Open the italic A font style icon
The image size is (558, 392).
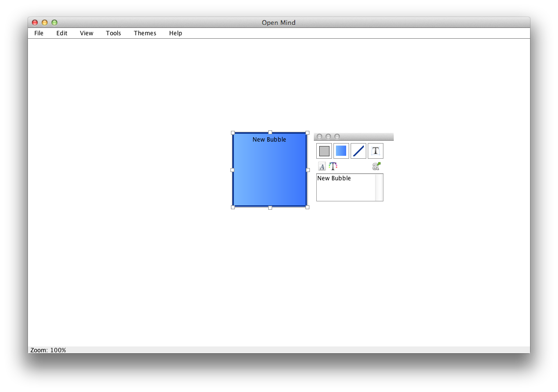coord(322,166)
